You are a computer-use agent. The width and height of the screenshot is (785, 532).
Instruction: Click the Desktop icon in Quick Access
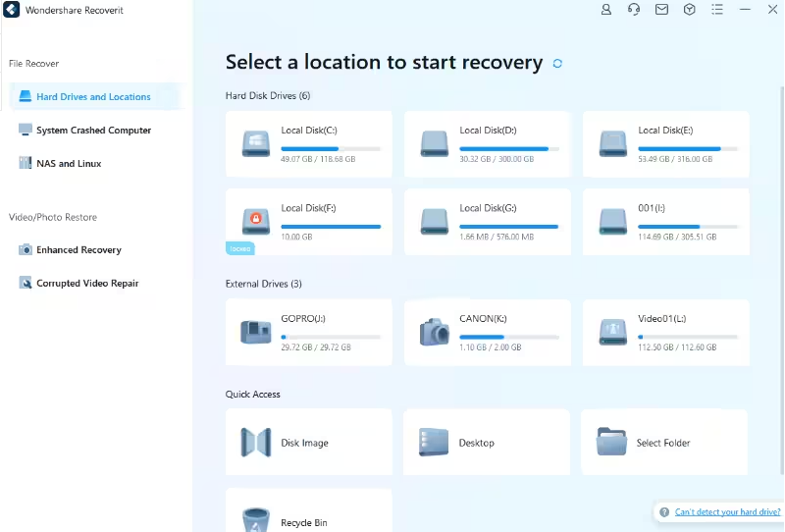point(434,443)
